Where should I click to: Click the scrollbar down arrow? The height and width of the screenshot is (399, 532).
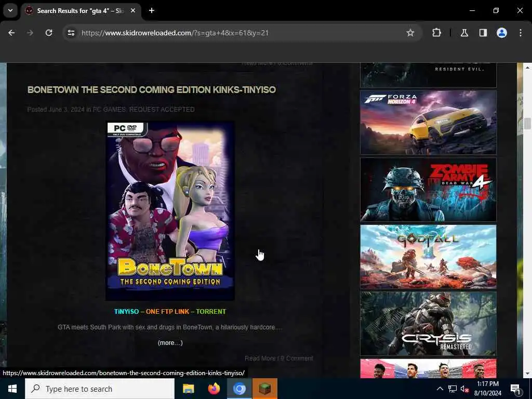pos(527,374)
